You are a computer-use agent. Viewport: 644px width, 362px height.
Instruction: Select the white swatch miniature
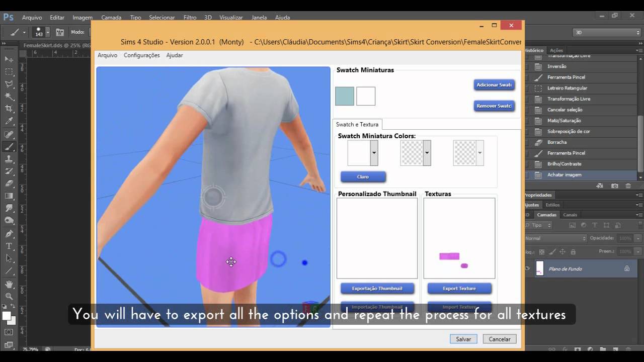pyautogui.click(x=366, y=96)
